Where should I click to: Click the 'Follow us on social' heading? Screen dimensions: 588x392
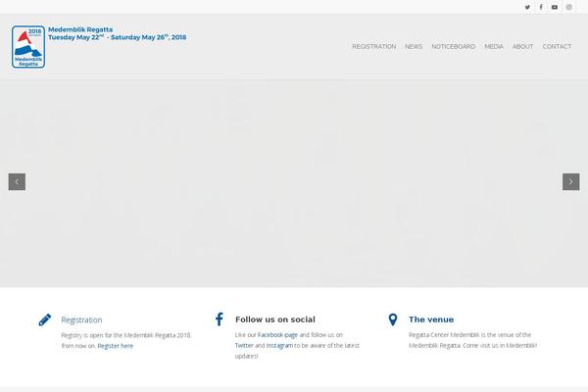pos(275,319)
